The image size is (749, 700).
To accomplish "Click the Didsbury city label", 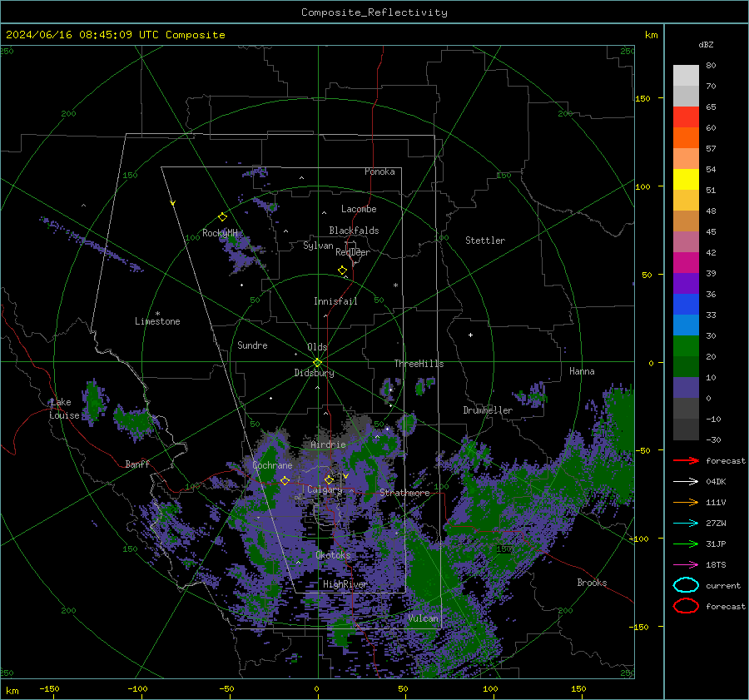I will pos(315,373).
